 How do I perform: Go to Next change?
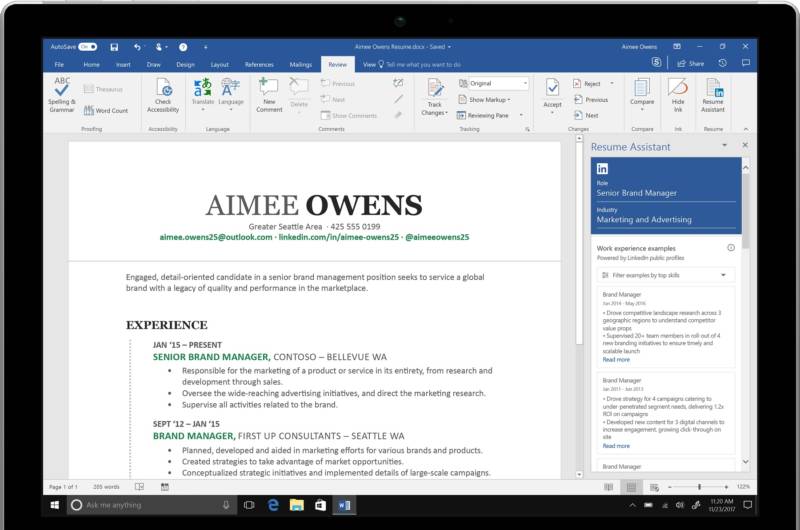coord(586,115)
